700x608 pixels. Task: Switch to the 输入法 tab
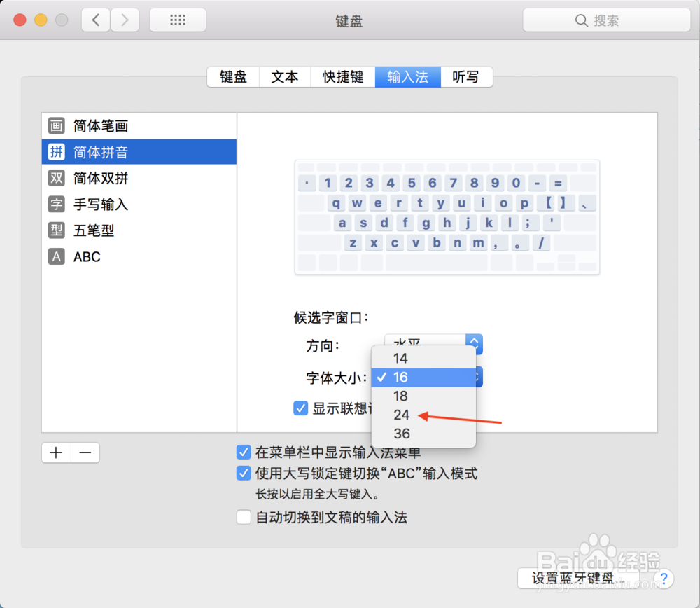pyautogui.click(x=408, y=77)
